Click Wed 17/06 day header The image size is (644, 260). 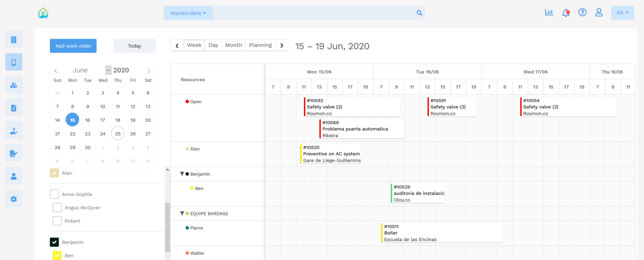click(x=535, y=72)
